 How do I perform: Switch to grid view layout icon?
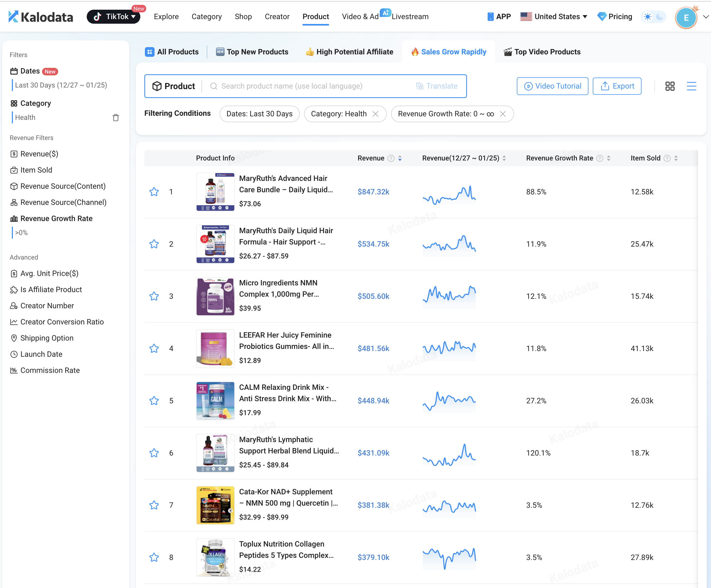click(670, 86)
